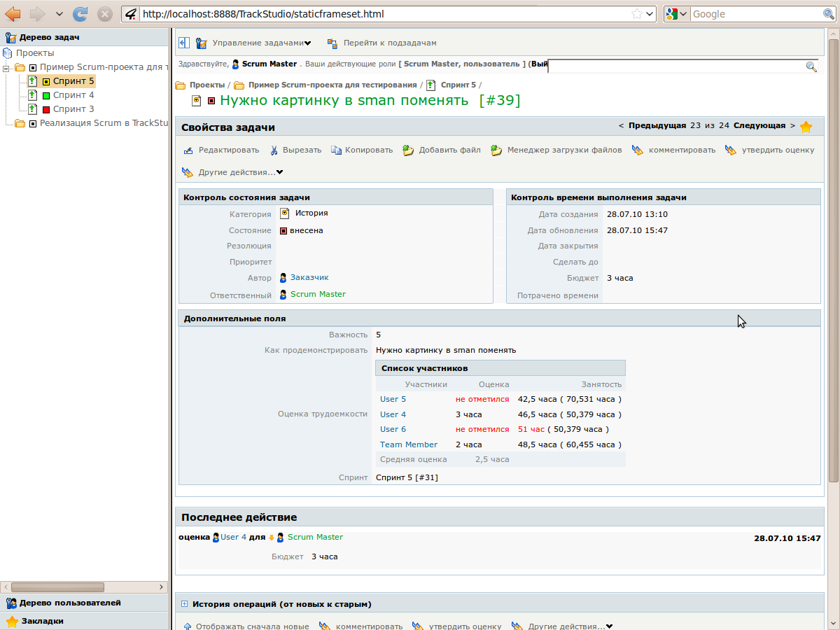Go to the next task (Следующая)
This screenshot has height=630, width=840.
click(x=759, y=126)
